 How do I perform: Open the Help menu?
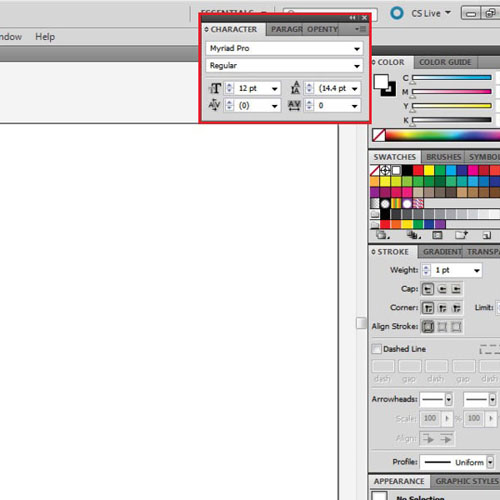point(45,37)
